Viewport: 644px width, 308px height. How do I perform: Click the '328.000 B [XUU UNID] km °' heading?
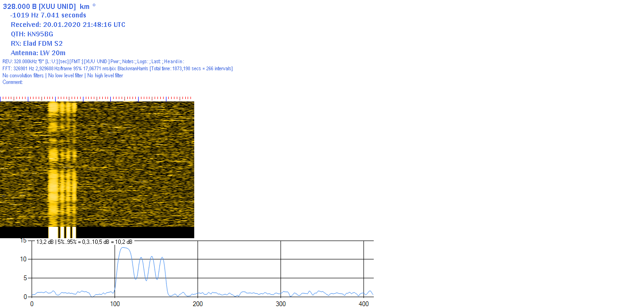click(x=49, y=6)
